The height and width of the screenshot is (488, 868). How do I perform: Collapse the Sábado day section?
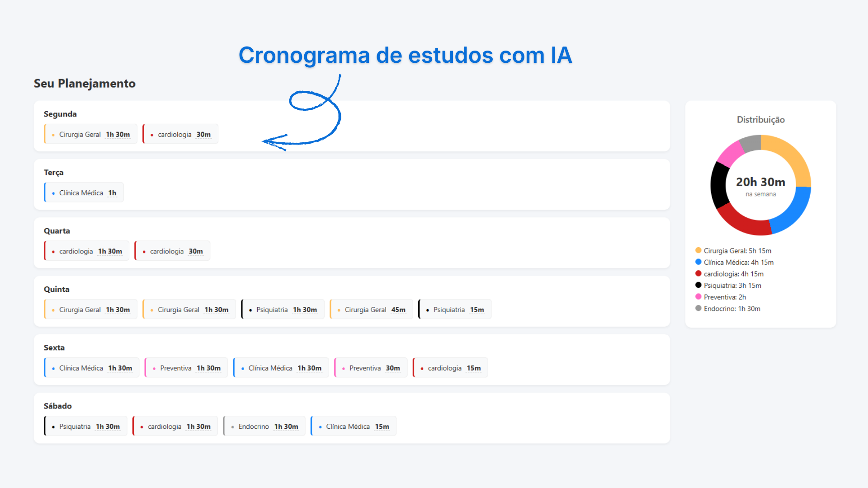[x=57, y=406]
